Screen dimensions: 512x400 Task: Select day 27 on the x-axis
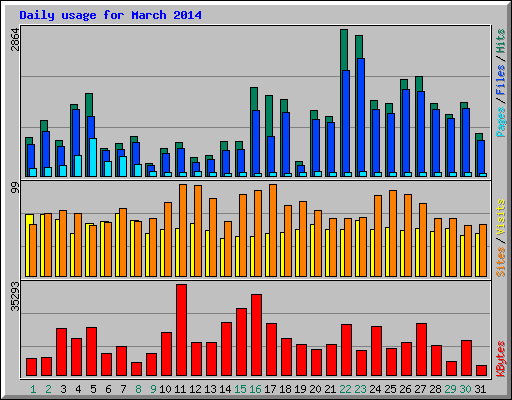[420, 389]
